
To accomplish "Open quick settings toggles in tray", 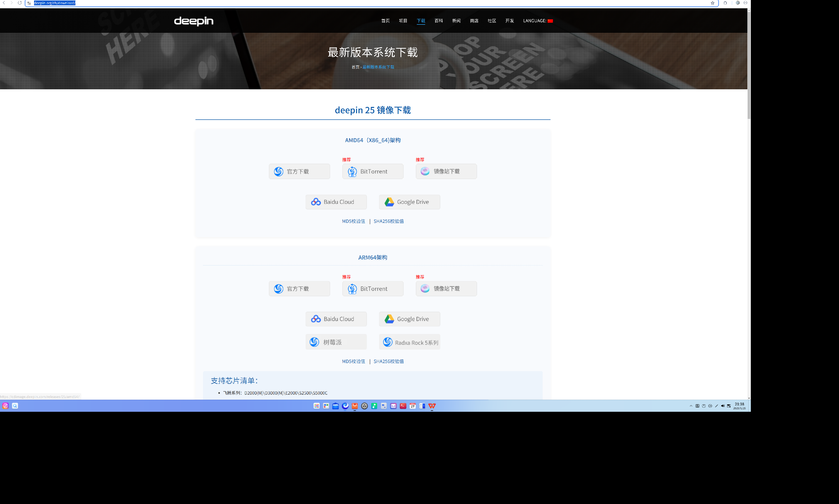I will coord(729,406).
